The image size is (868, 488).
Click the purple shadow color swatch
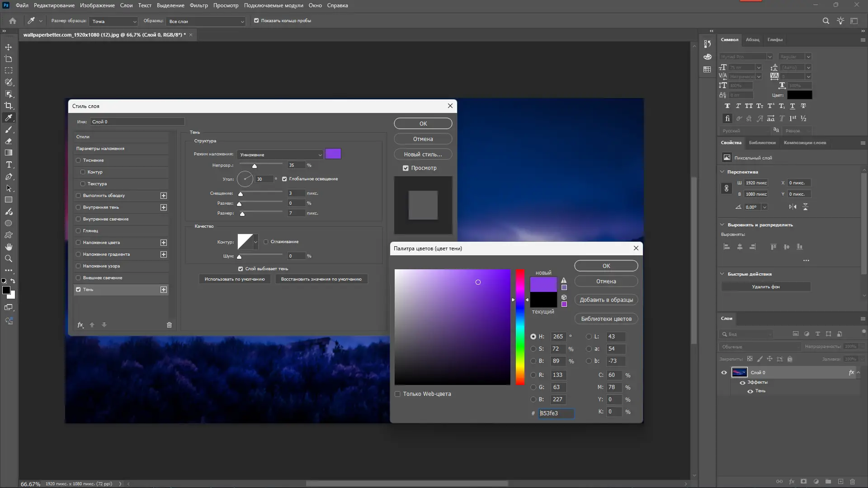pos(333,154)
